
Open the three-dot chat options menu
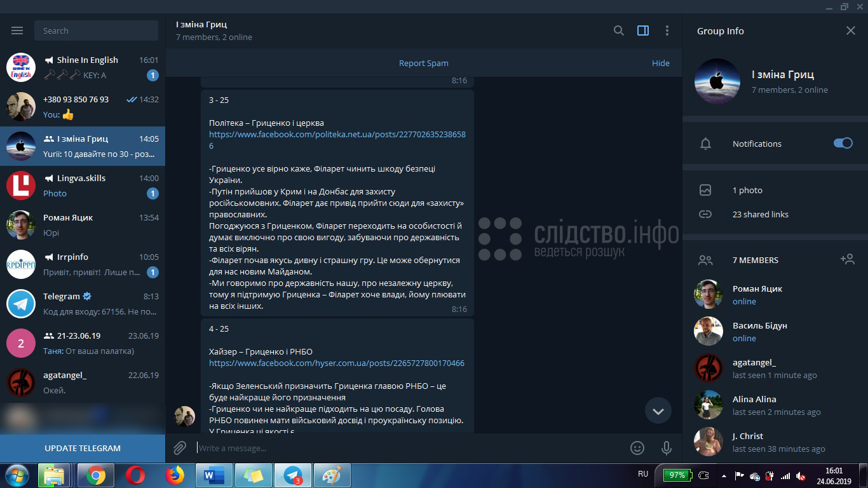tap(667, 30)
